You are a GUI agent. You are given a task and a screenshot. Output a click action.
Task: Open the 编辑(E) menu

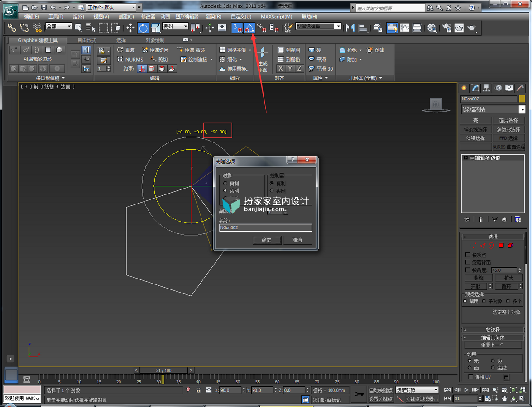coord(31,17)
